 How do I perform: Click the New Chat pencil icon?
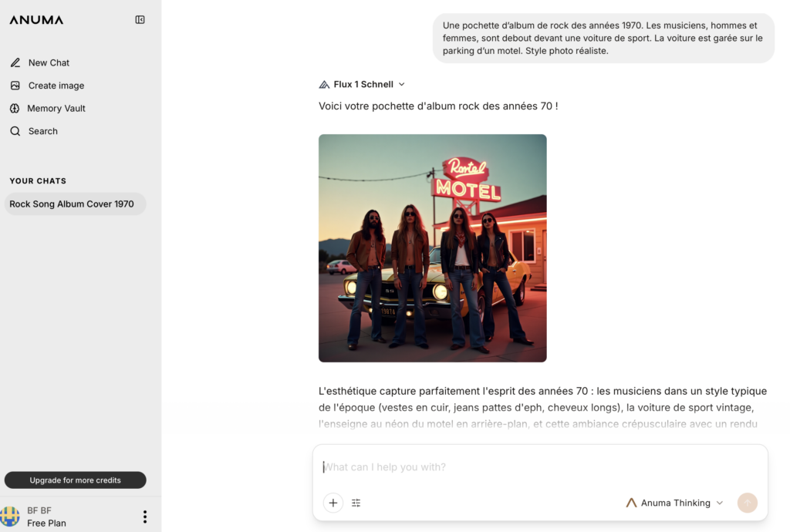[15, 62]
